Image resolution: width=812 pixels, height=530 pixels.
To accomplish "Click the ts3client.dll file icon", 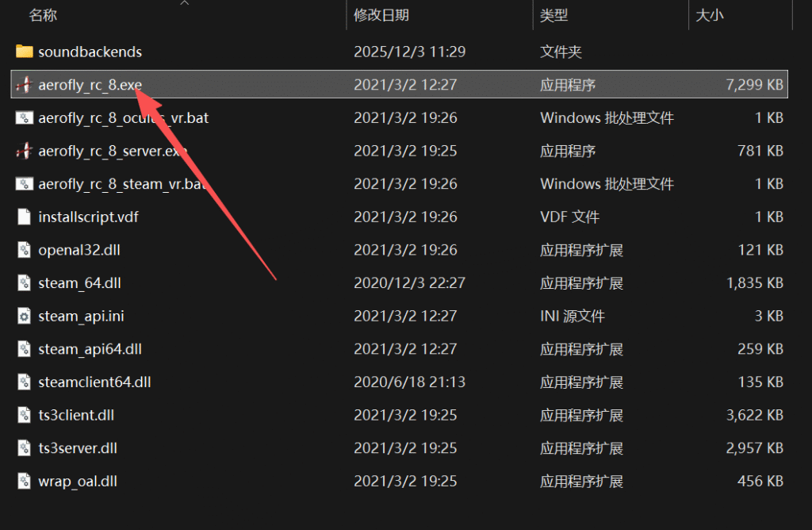I will (24, 415).
